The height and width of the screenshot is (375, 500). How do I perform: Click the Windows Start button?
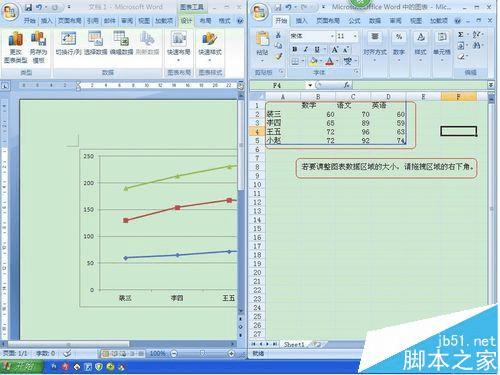click(21, 367)
